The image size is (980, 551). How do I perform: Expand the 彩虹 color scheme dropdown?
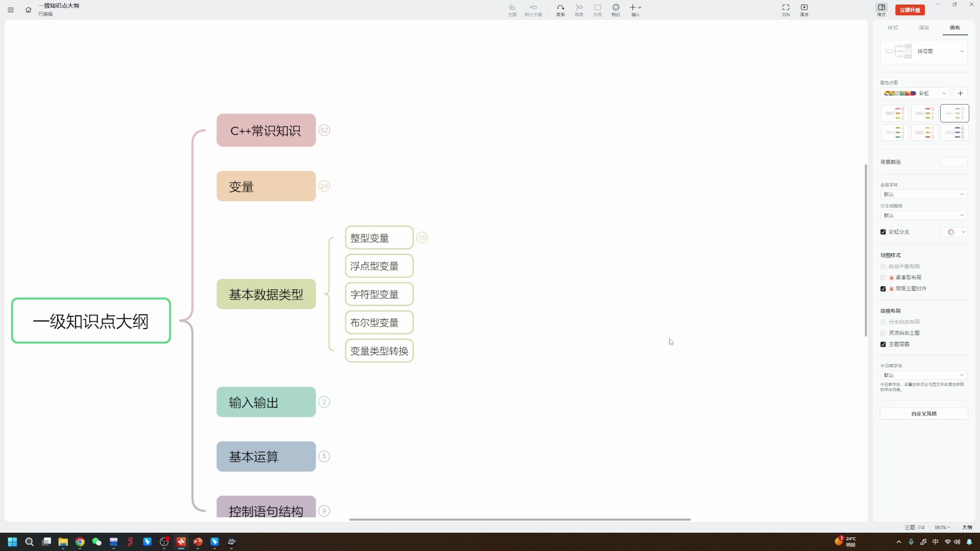pyautogui.click(x=944, y=93)
